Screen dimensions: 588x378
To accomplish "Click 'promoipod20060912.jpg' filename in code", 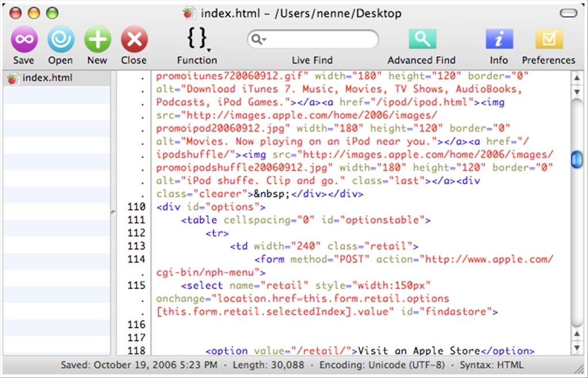I will point(220,129).
